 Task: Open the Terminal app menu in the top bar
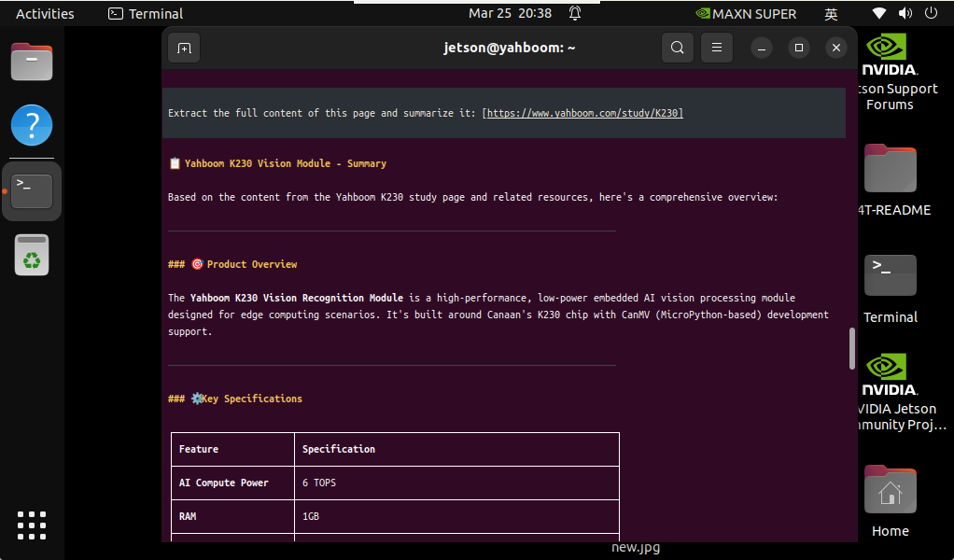point(146,13)
